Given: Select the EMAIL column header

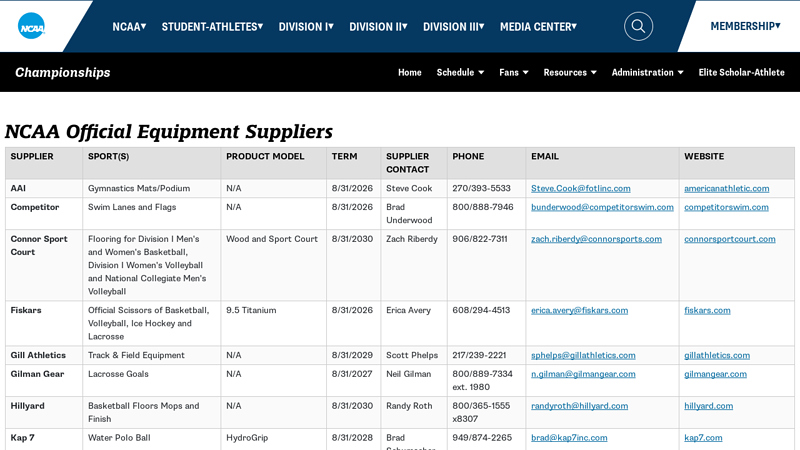Looking at the screenshot, I should click(602, 163).
